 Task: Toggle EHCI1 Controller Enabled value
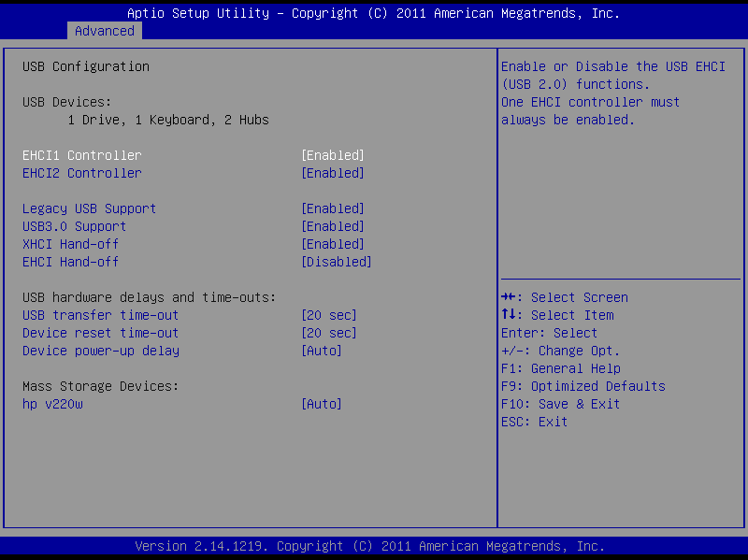coord(332,155)
